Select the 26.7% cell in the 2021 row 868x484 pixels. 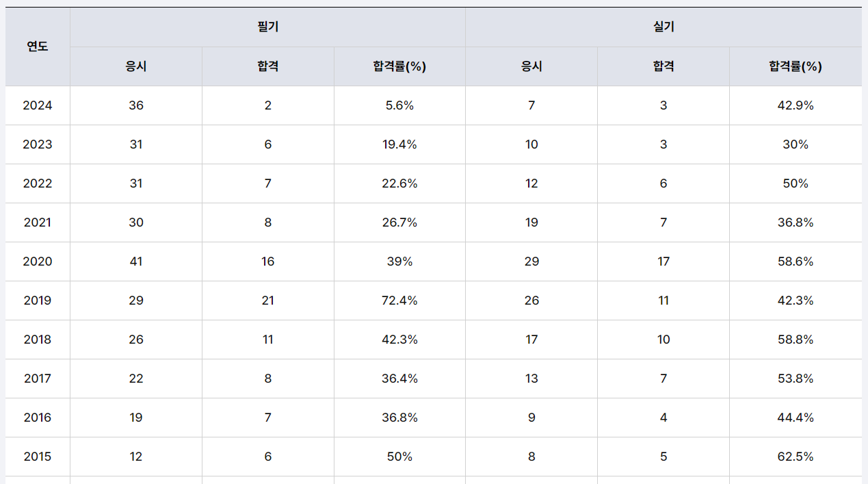(x=399, y=222)
